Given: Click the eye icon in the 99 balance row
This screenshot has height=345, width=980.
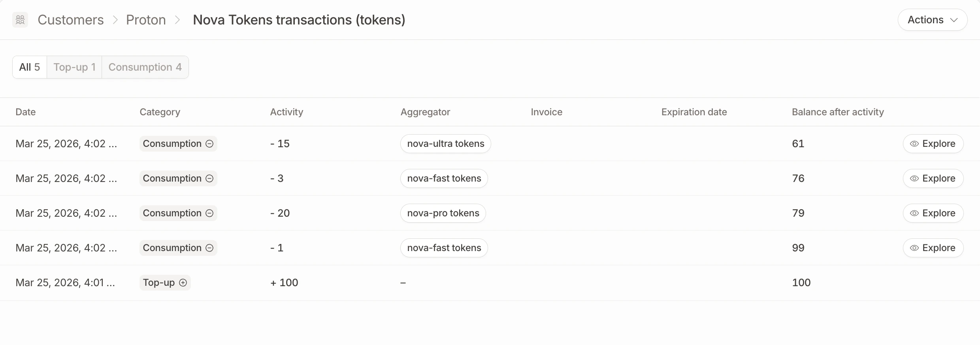Looking at the screenshot, I should pos(914,248).
